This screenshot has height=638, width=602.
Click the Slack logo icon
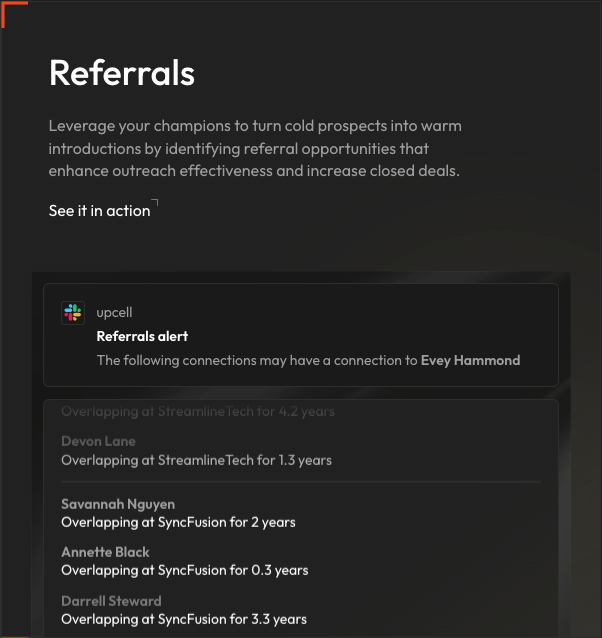73,313
